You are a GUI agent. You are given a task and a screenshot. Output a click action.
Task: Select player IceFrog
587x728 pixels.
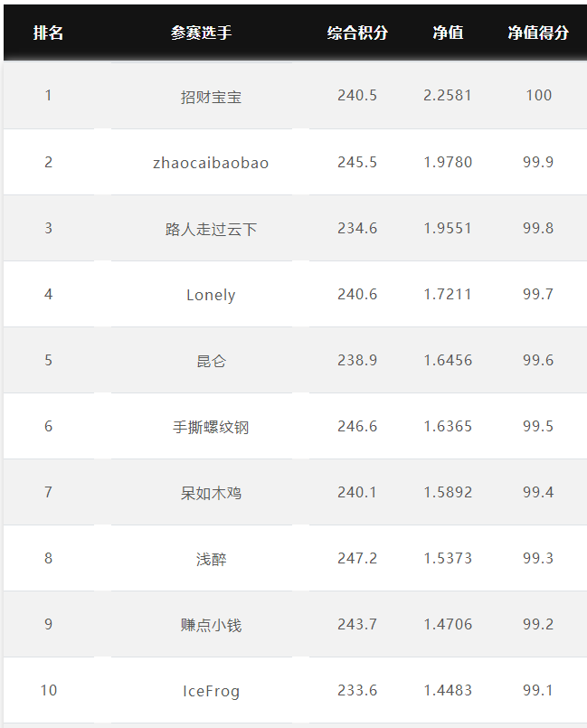(211, 691)
